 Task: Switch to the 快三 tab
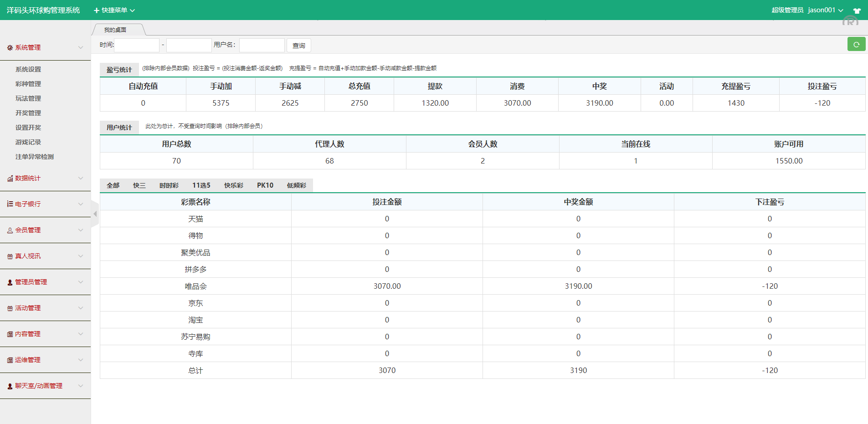coord(139,185)
